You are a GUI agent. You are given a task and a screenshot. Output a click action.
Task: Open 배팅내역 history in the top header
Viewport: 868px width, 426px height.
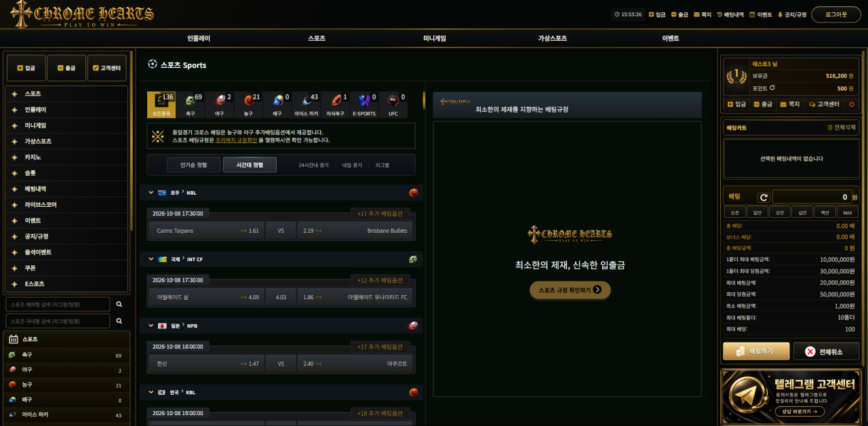[730, 14]
